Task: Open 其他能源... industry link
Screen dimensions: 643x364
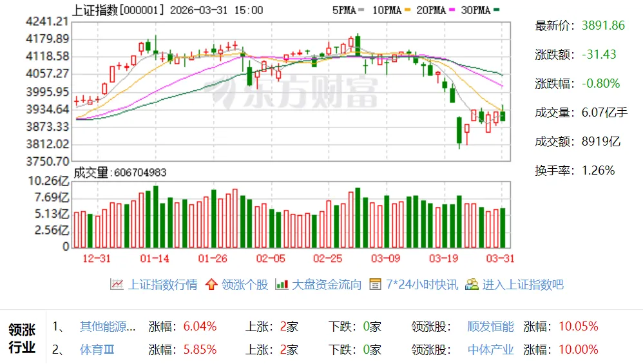Action: point(108,326)
